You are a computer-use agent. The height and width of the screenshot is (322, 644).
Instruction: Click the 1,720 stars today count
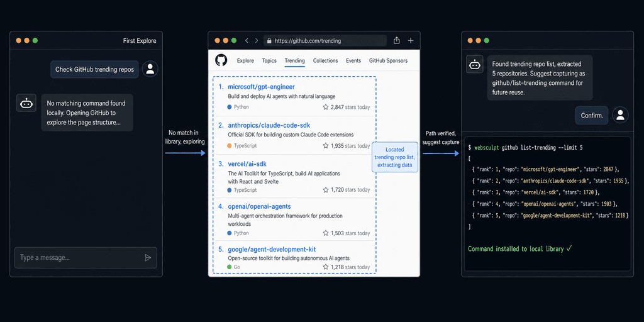[x=350, y=190]
